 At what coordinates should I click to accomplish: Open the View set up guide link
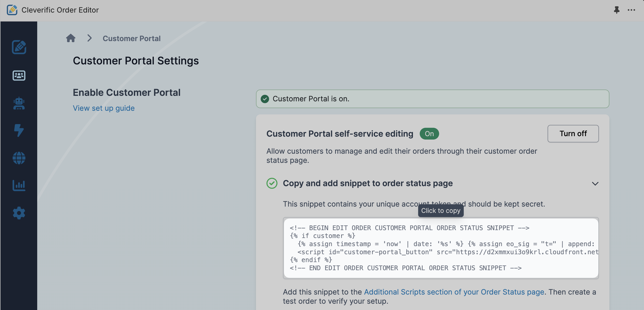pos(104,108)
